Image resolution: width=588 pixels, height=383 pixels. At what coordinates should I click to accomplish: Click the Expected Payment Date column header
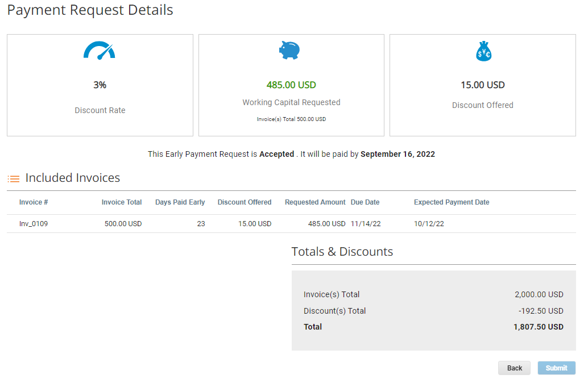click(x=452, y=202)
